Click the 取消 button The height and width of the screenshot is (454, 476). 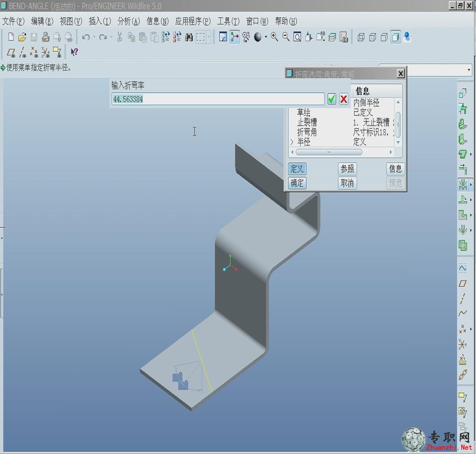(x=347, y=183)
